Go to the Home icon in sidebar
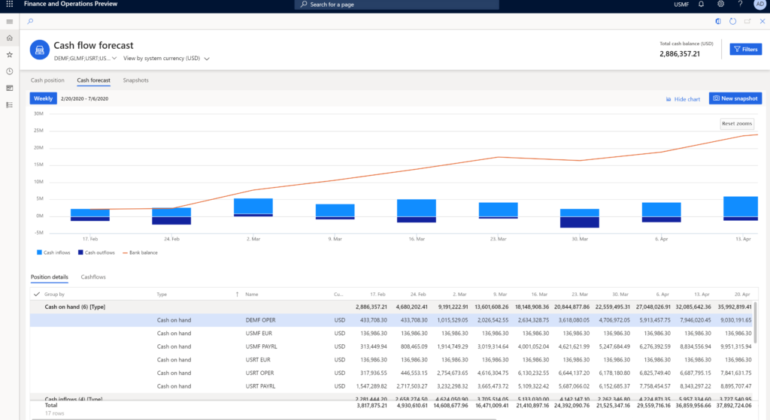Image resolution: width=770 pixels, height=420 pixels. [9, 38]
